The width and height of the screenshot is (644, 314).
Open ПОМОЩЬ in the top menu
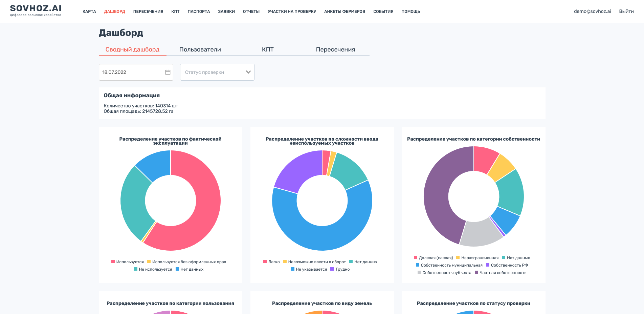pyautogui.click(x=410, y=12)
